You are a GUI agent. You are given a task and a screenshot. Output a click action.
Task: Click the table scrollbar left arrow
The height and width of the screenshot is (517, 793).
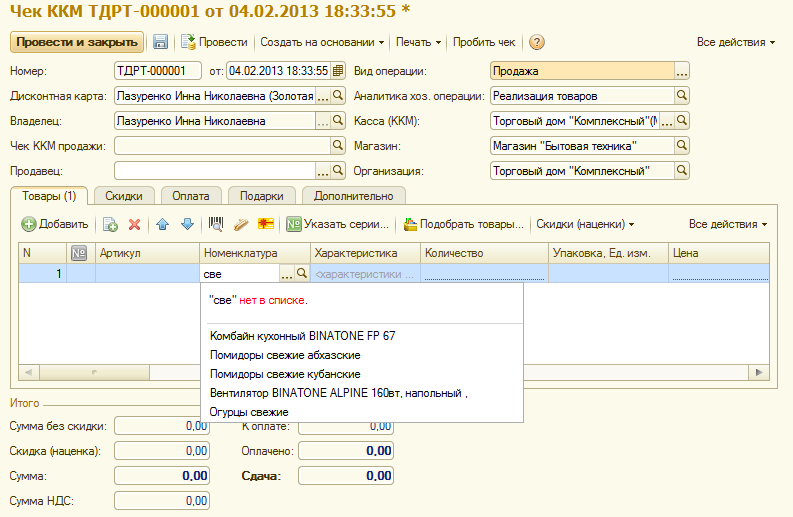29,372
